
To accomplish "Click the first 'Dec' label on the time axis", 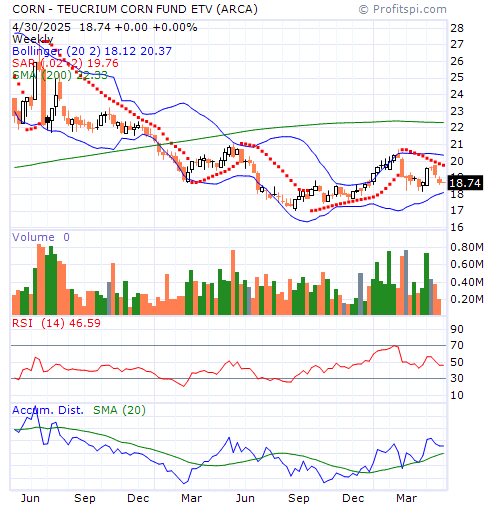I will point(138,498).
